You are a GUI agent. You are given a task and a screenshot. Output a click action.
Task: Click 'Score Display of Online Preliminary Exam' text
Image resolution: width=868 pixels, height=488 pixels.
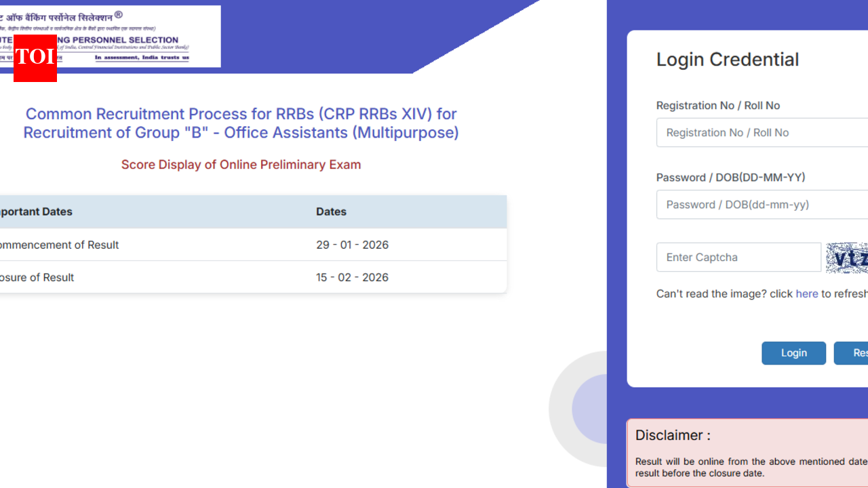click(x=241, y=165)
